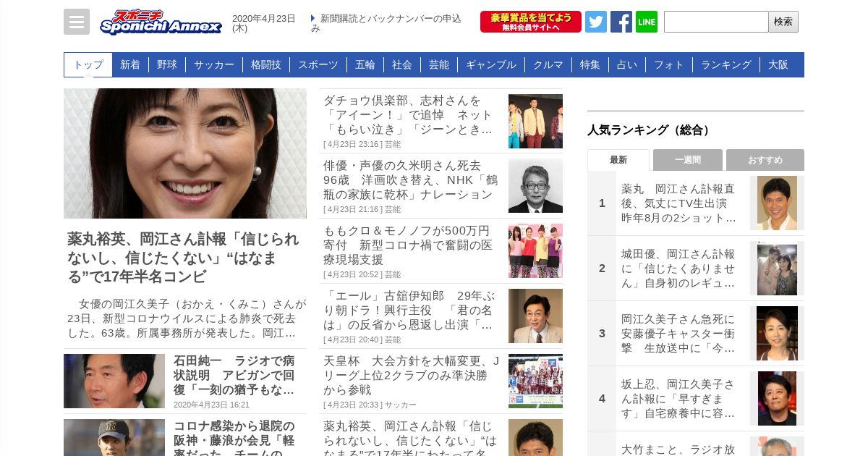Screen dimensions: 868x456
Task: Open rank 4 坂上忍、岡江久美子さん訃報 article
Action: pos(679,399)
